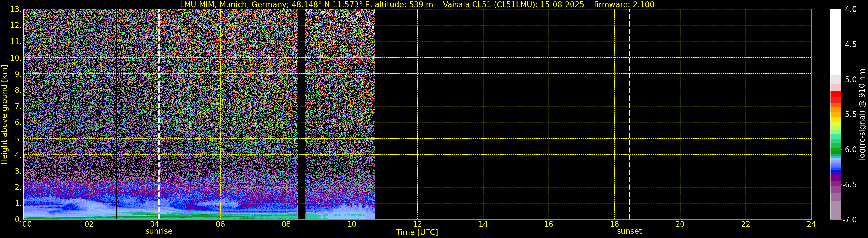Screen dimensions: 868x238
Task: Click the height tick label 10
Action: 16,58
